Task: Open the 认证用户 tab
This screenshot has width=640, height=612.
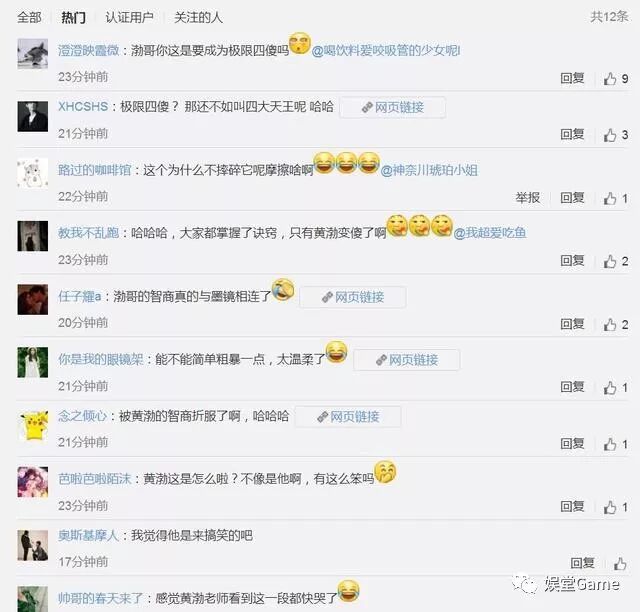Action: 129,18
